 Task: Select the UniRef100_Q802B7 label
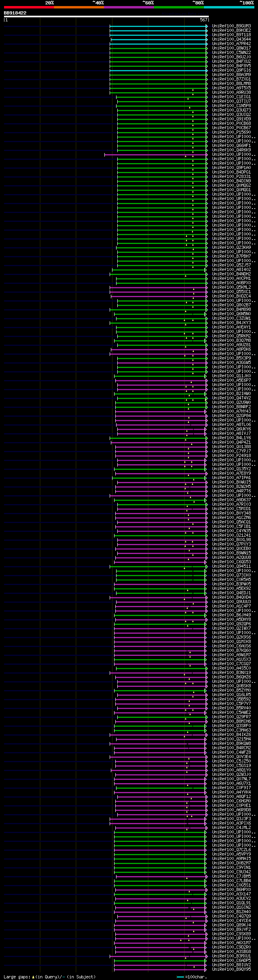click(x=231, y=305)
